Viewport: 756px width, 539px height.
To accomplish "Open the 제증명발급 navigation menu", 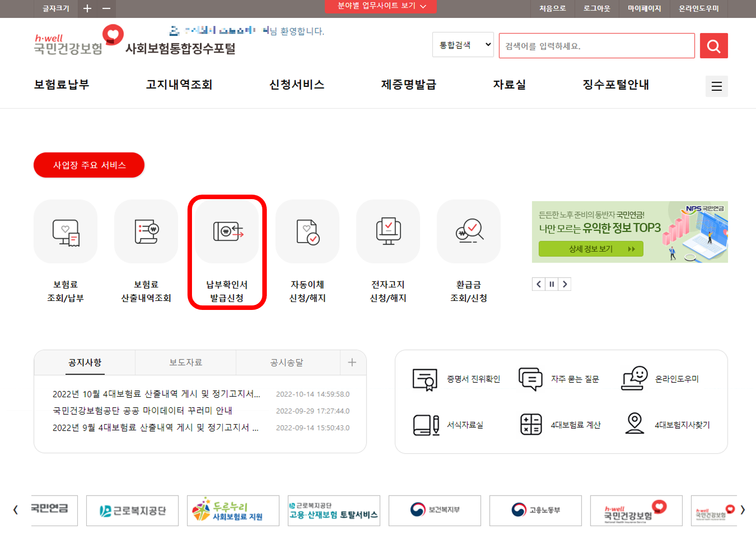I will pyautogui.click(x=408, y=85).
